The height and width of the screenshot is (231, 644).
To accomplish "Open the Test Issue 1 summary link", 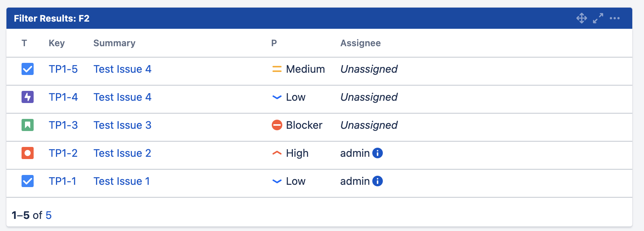I will (x=121, y=181).
